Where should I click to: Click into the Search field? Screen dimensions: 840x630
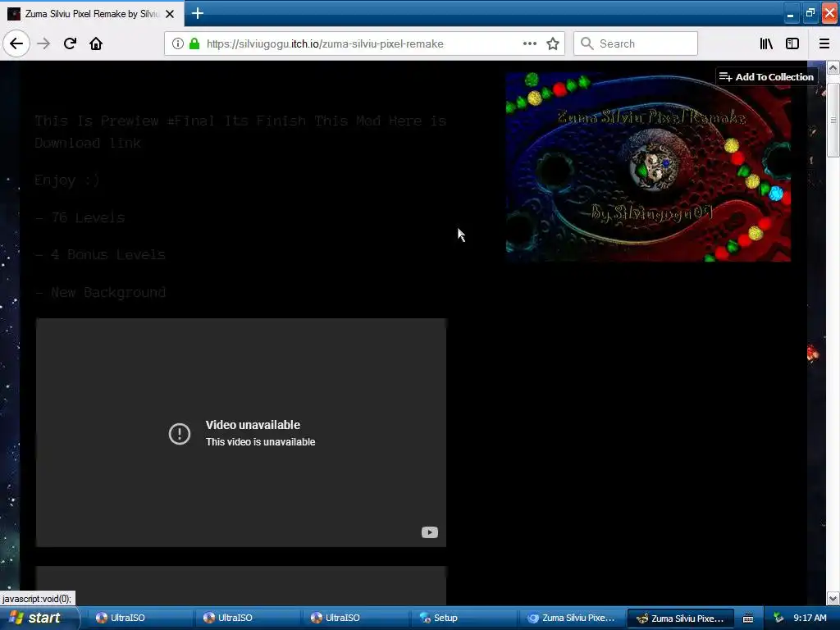coord(636,43)
